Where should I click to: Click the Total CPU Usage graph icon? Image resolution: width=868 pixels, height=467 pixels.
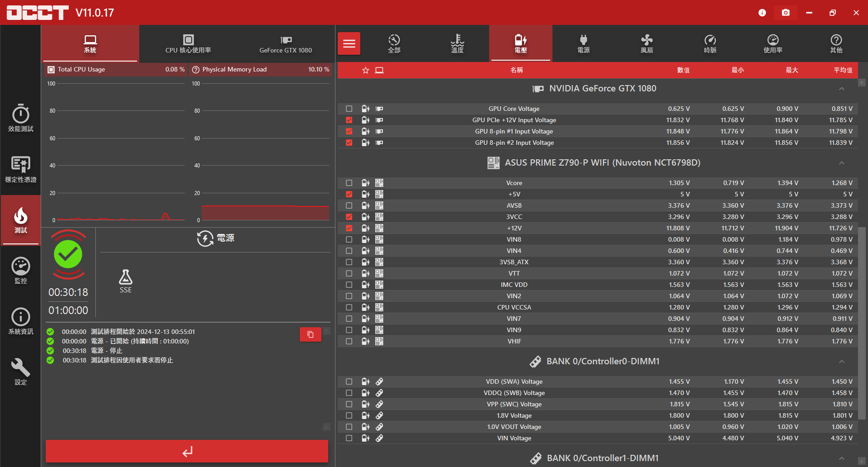(51, 70)
